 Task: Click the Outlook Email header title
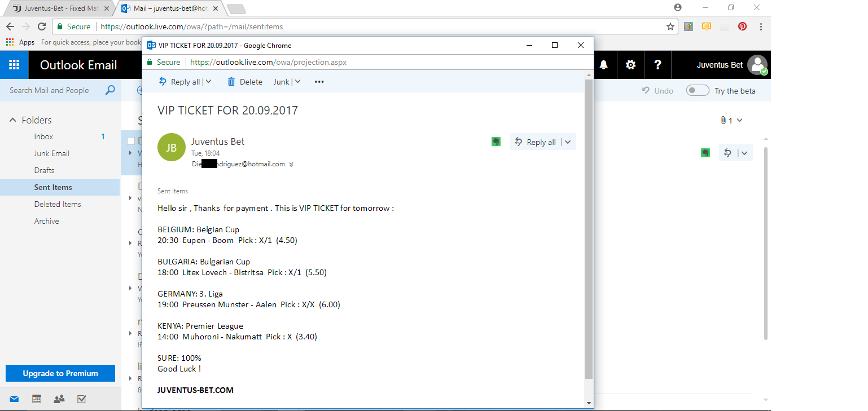tap(78, 65)
